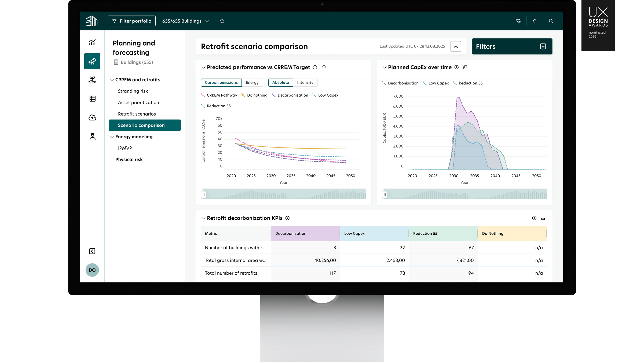
Task: Open KPI table settings gear
Action: click(534, 218)
